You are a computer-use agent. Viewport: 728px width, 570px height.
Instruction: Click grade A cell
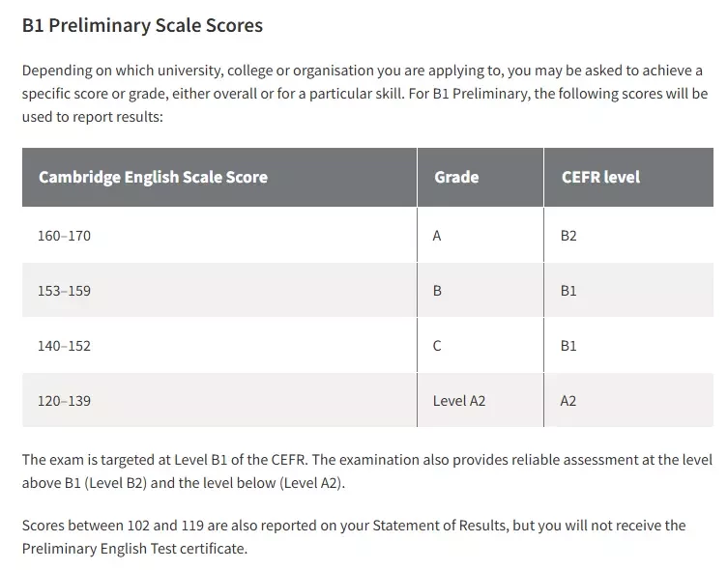(480, 235)
